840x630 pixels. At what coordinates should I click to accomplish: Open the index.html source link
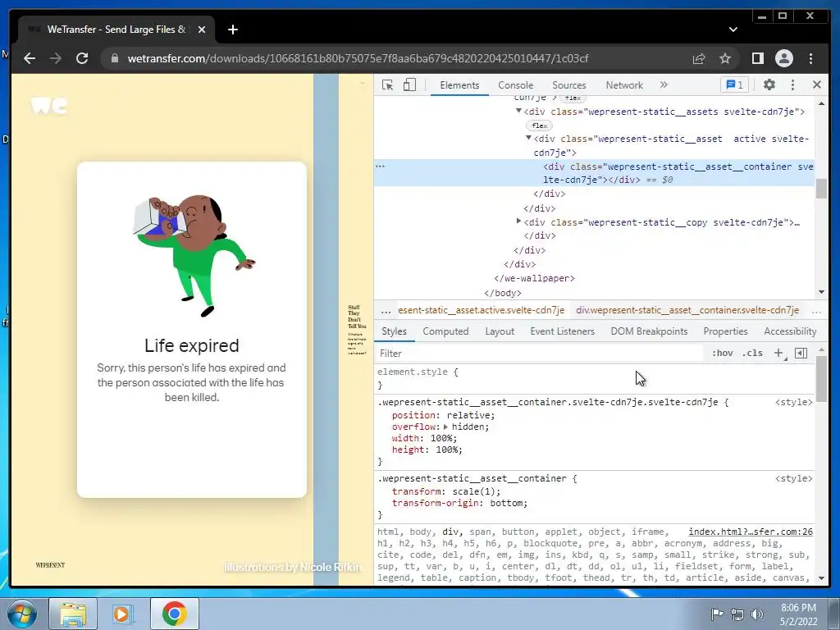751,532
